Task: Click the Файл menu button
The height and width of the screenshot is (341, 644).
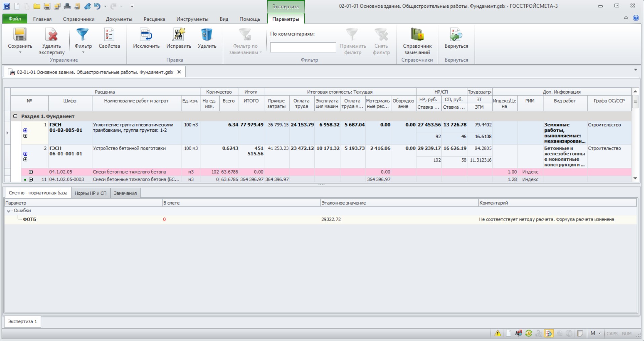Action: coord(15,19)
